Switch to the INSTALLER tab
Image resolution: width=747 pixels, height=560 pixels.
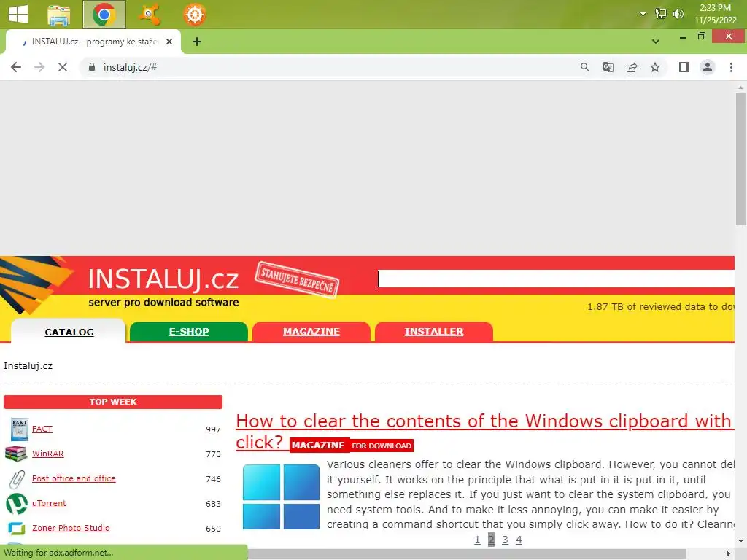coord(433,332)
